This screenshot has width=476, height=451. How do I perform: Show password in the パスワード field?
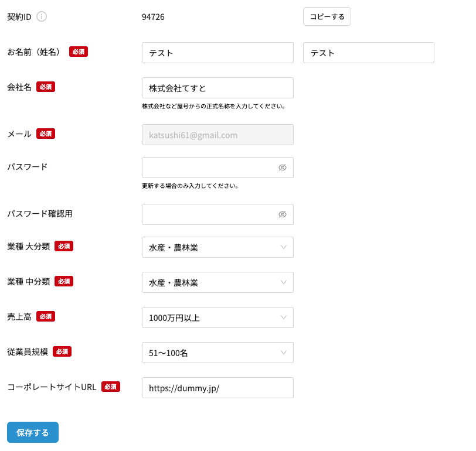(x=283, y=168)
